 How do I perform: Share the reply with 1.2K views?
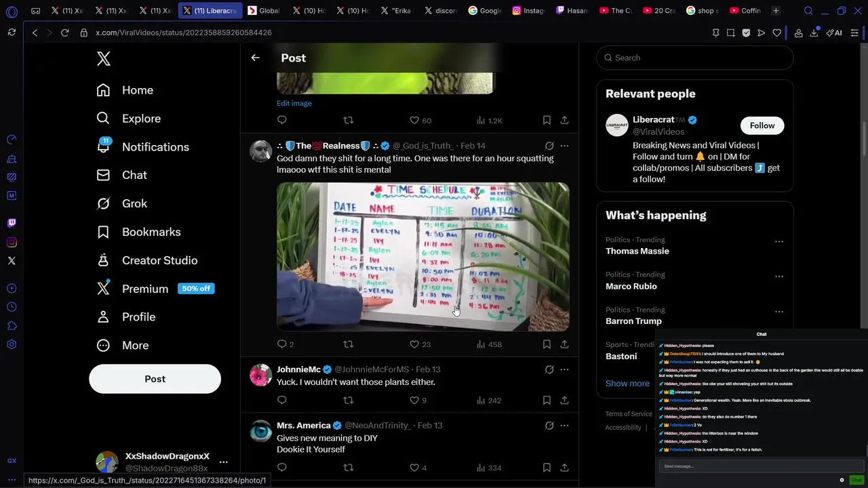[x=564, y=120]
